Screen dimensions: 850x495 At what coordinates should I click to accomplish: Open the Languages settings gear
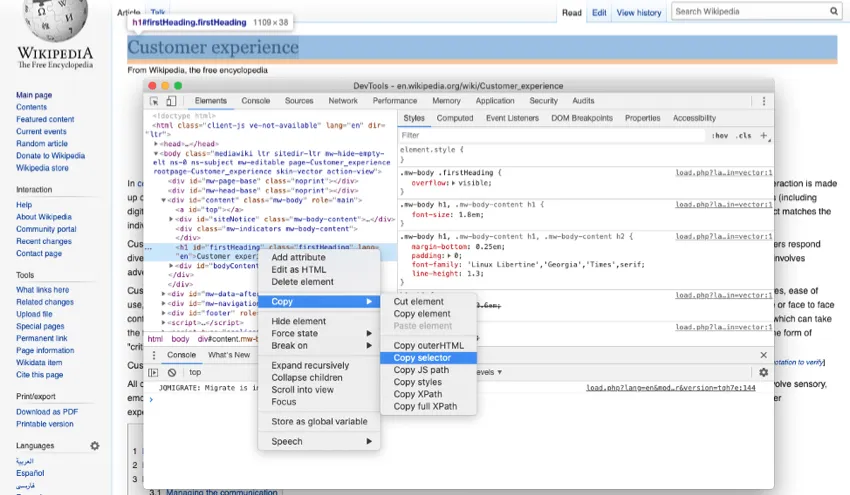click(95, 446)
